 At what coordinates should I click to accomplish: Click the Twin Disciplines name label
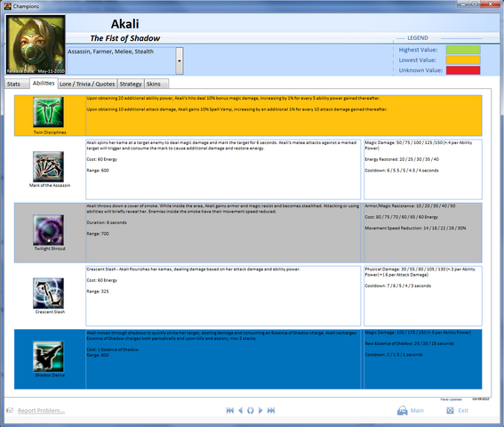point(50,133)
